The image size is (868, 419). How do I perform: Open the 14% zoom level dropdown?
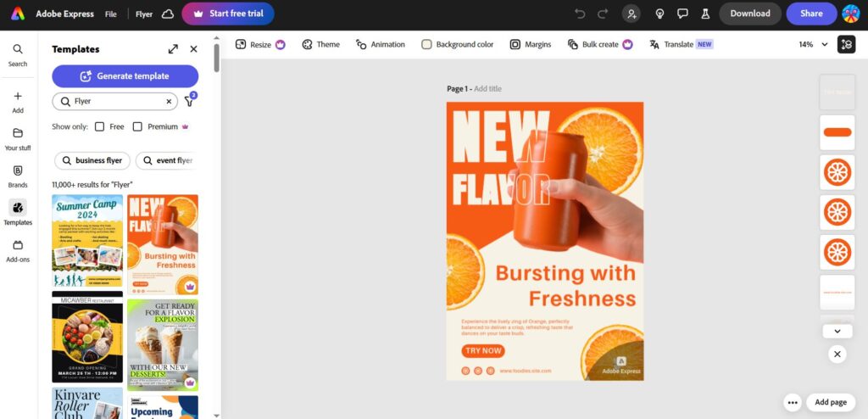tap(813, 44)
